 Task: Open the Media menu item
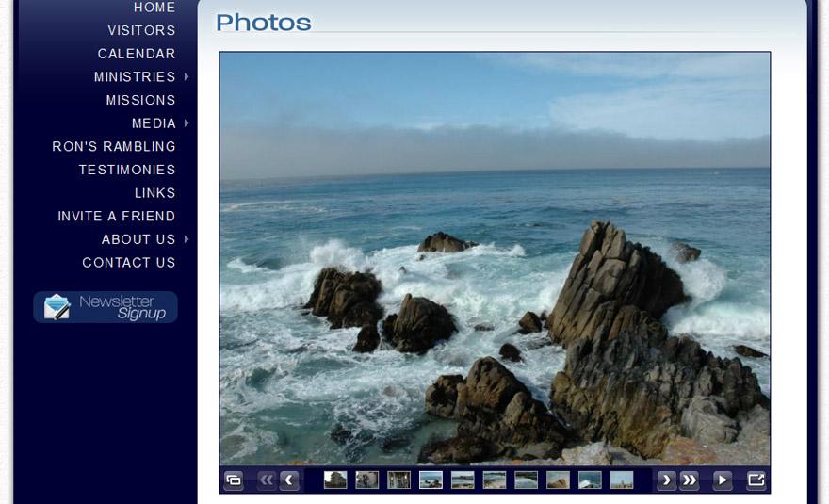[x=154, y=123]
